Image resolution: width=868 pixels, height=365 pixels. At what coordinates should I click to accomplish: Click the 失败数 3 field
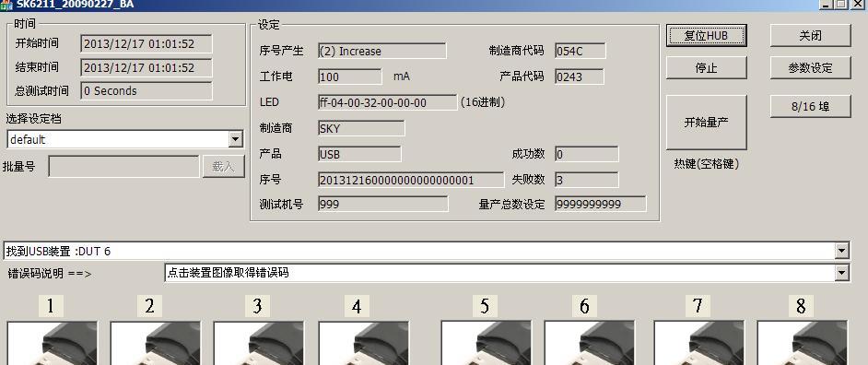pos(586,180)
